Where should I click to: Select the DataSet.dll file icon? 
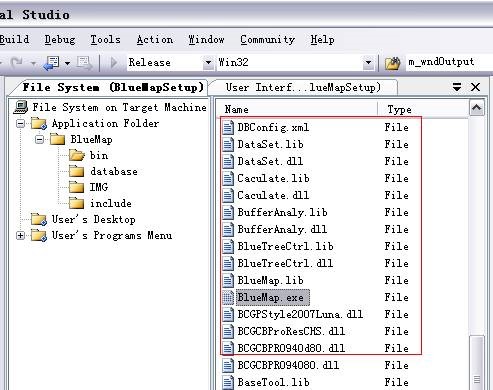228,162
